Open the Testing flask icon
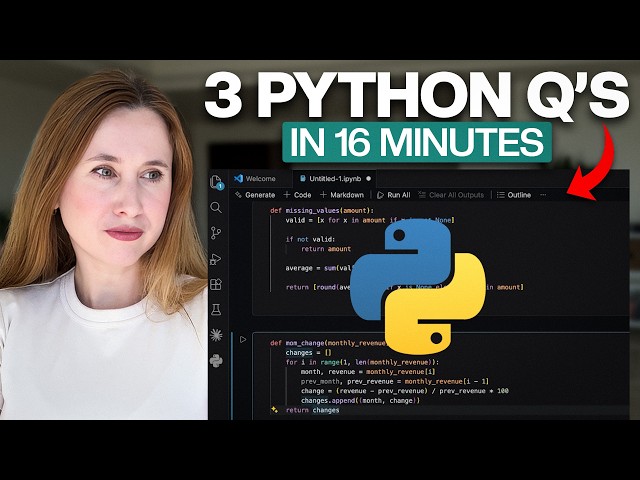Image resolution: width=640 pixels, height=480 pixels. (x=216, y=310)
